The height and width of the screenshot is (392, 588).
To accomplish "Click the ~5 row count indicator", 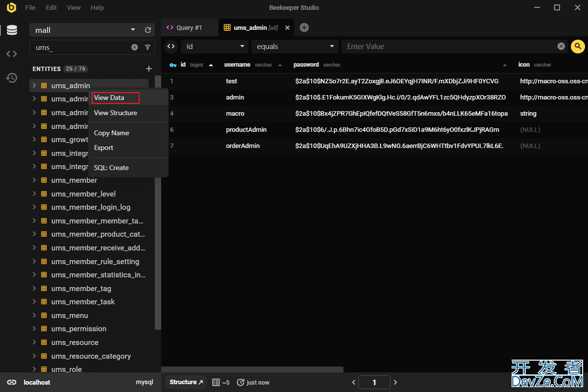I will pyautogui.click(x=221, y=382).
